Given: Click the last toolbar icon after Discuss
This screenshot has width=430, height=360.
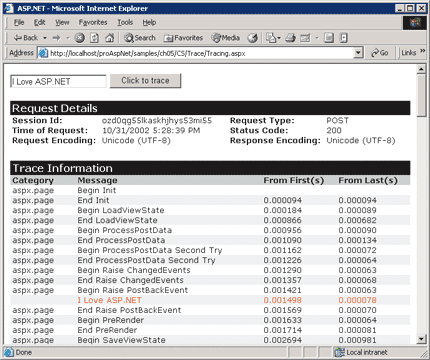Looking at the screenshot, I should 343,38.
